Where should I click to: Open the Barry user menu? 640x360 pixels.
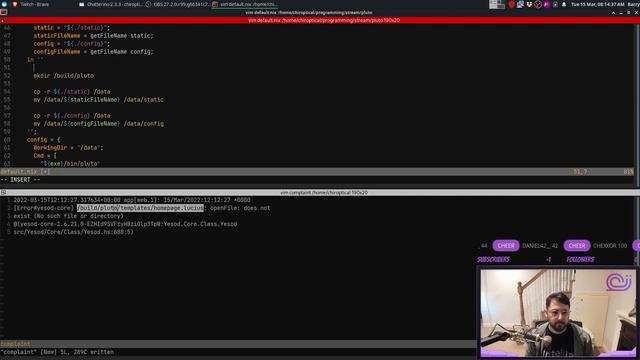tap(633, 4)
